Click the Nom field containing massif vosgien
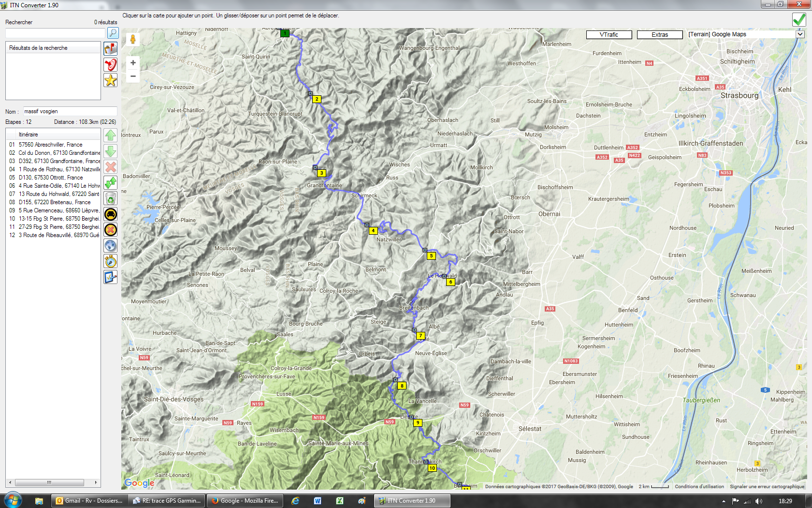 tap(70, 111)
